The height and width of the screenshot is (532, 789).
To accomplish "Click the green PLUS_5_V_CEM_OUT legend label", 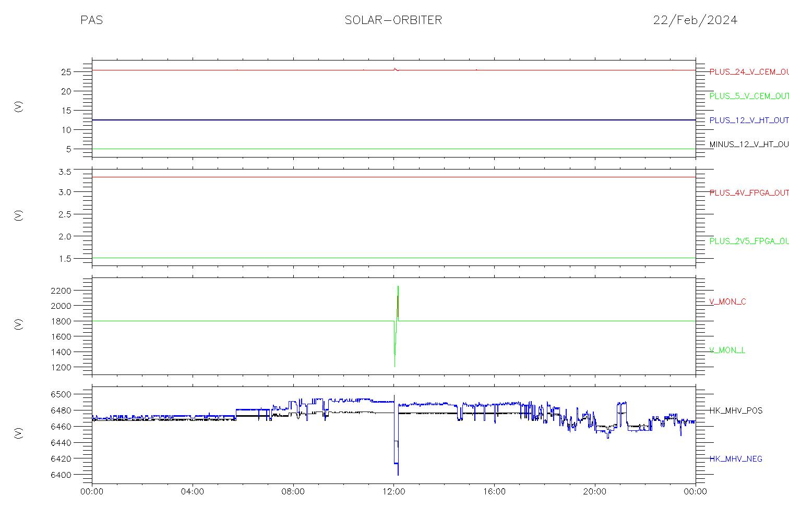I will pos(749,96).
